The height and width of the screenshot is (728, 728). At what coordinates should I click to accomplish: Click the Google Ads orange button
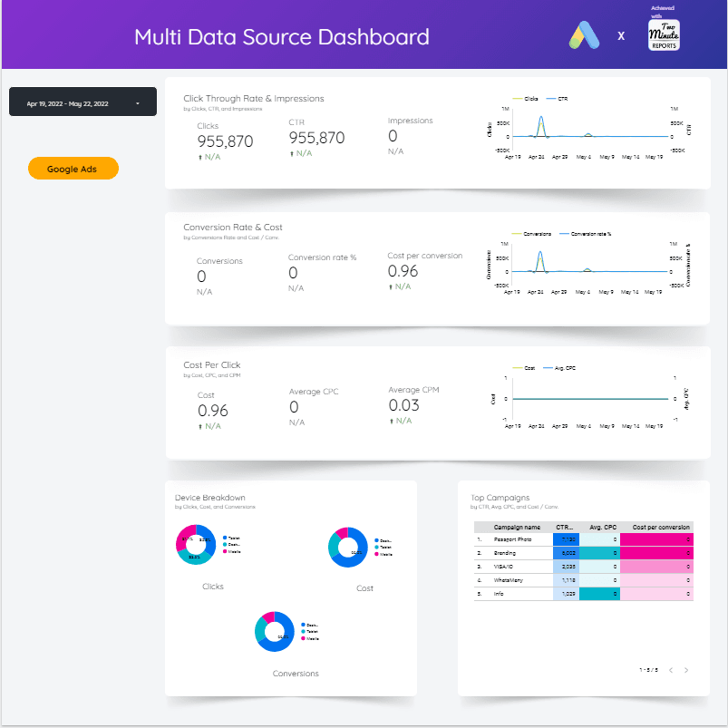coord(73,168)
